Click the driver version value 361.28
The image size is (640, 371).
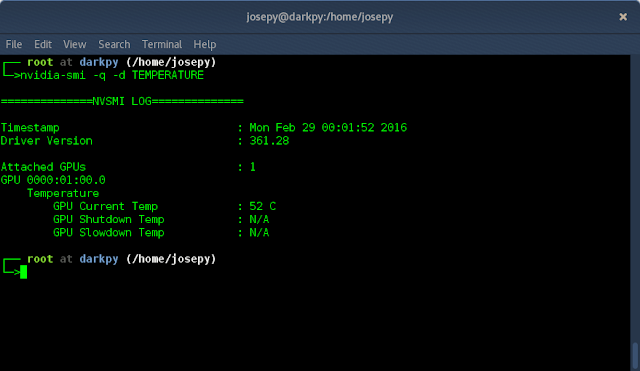269,141
